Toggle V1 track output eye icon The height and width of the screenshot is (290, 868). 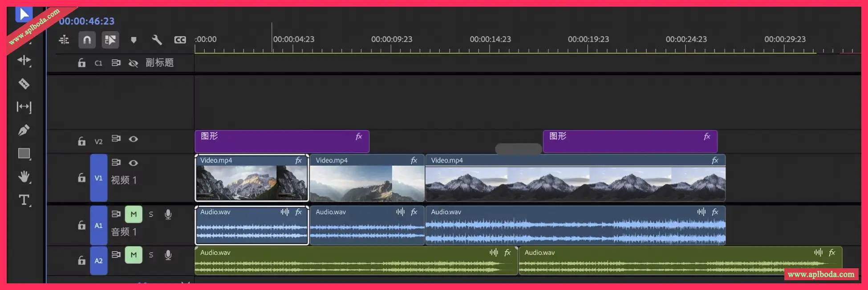tap(133, 163)
